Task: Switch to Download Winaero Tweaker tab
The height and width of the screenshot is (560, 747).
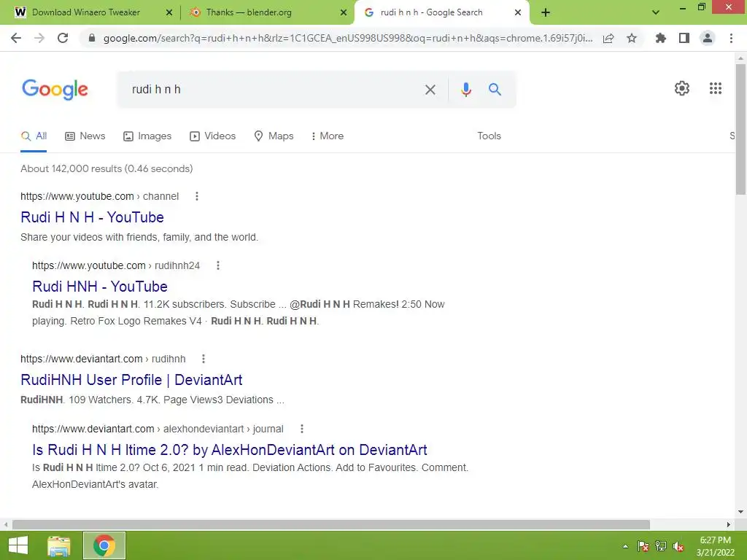Action: [86, 12]
